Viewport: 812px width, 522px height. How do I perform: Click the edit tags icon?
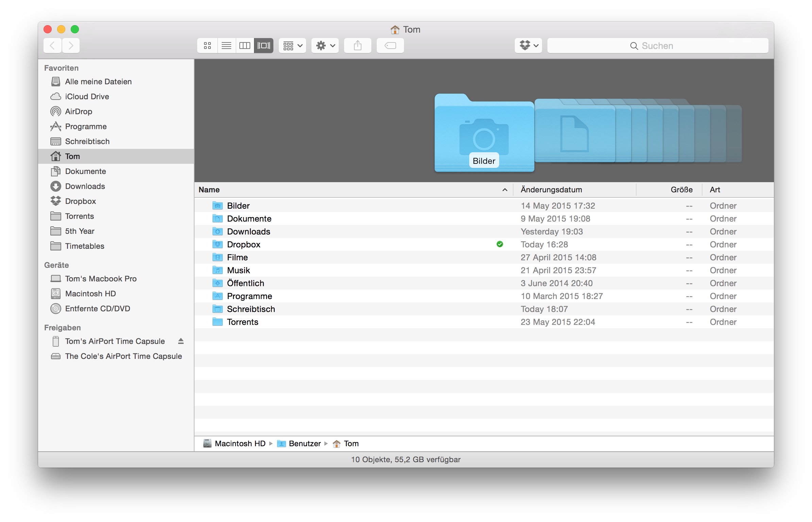[390, 46]
